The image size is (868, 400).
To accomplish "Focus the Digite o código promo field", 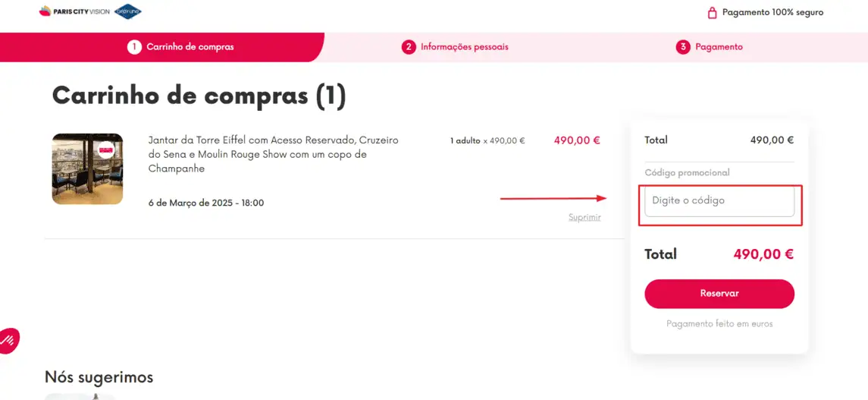I will (x=719, y=201).
